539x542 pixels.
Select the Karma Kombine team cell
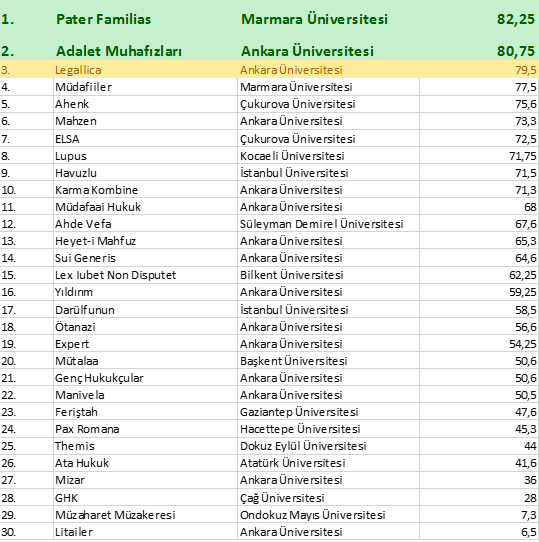(x=146, y=190)
